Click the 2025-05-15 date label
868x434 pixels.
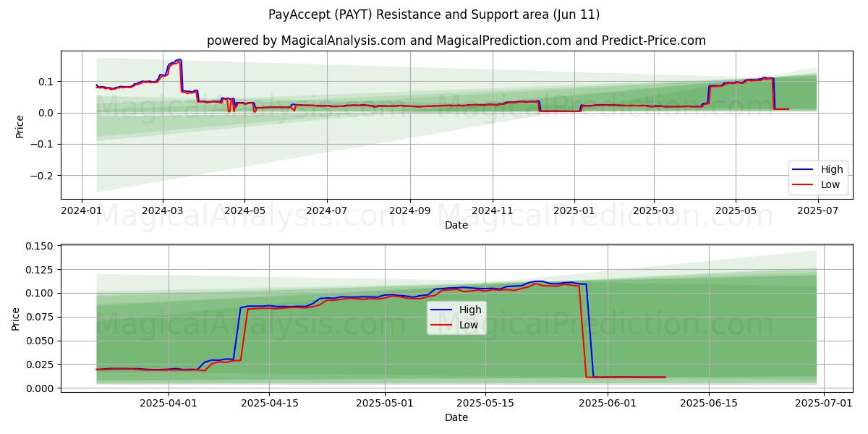[484, 404]
